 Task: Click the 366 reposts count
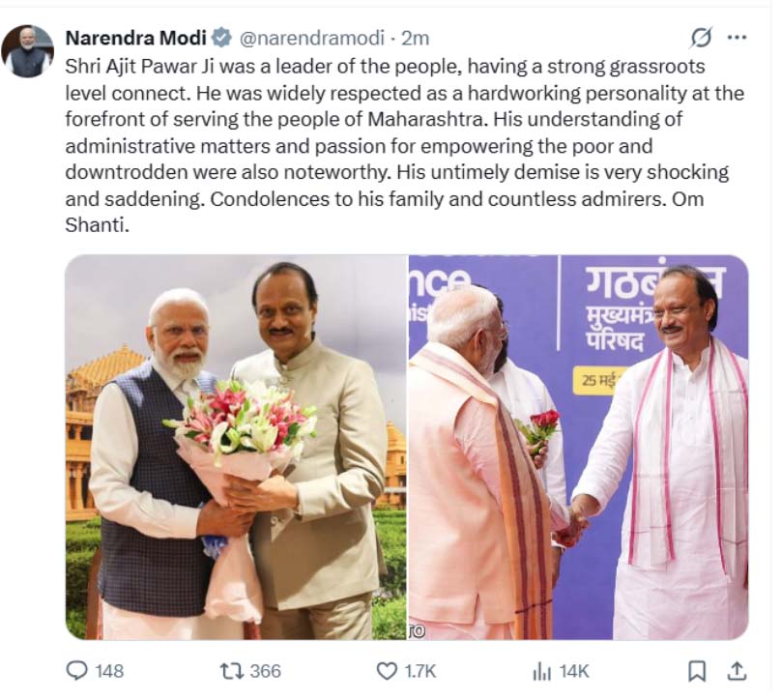[265, 670]
